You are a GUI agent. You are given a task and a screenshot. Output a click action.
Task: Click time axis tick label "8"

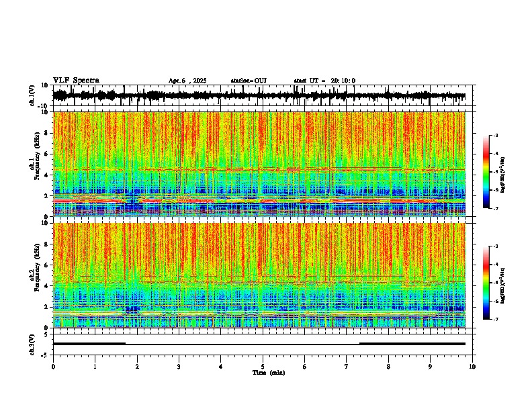(x=388, y=367)
